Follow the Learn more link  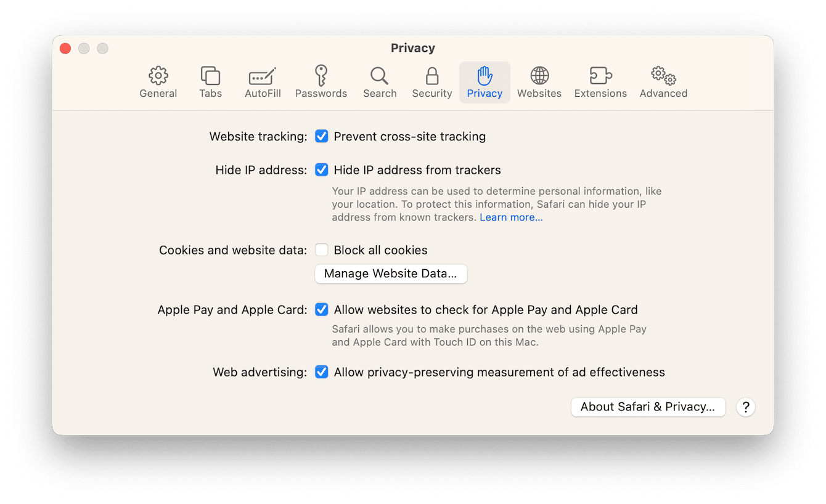point(510,217)
